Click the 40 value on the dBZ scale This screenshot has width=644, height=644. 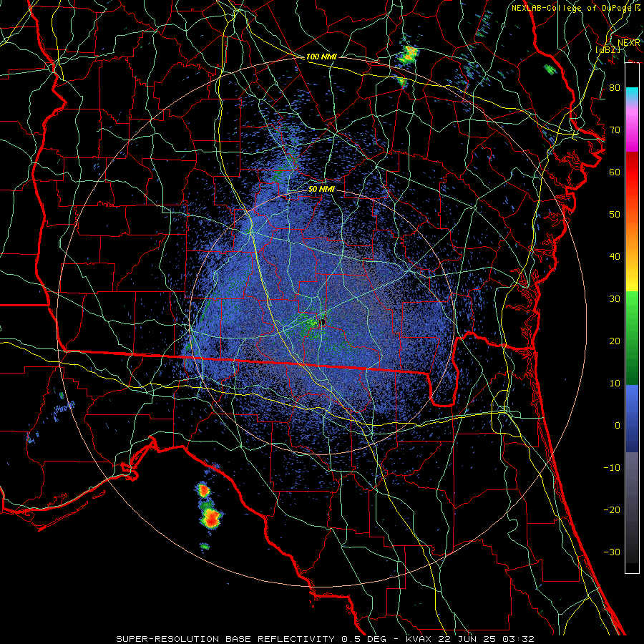(615, 257)
